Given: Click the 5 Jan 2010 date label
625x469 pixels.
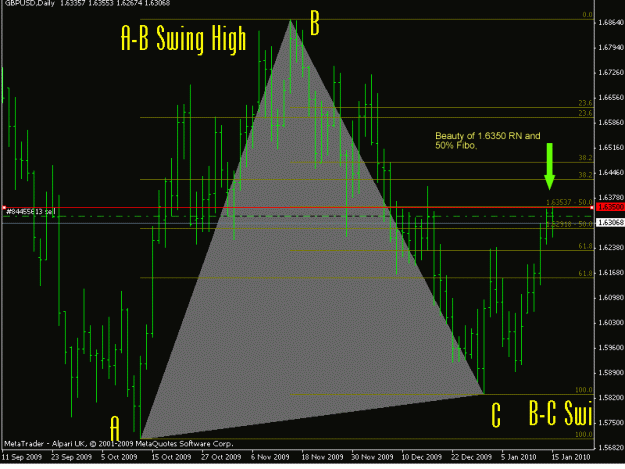Looking at the screenshot, I should [x=519, y=457].
